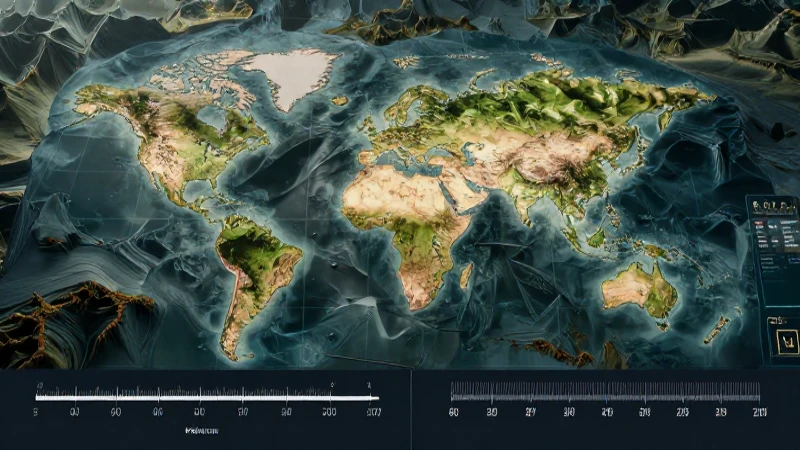Click the last tick of the right timeline ruler
This screenshot has height=450, width=800.
pyautogui.click(x=759, y=392)
